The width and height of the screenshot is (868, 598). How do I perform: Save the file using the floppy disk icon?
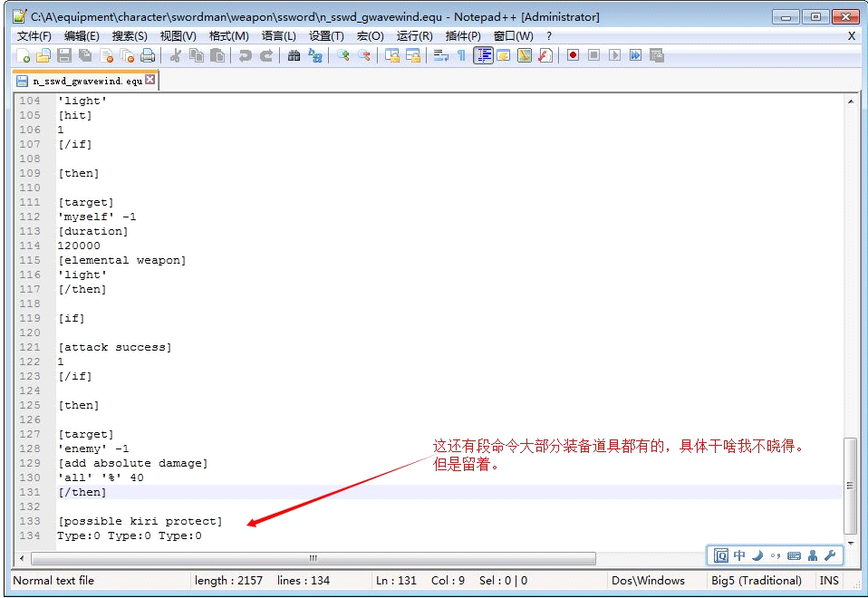64,56
